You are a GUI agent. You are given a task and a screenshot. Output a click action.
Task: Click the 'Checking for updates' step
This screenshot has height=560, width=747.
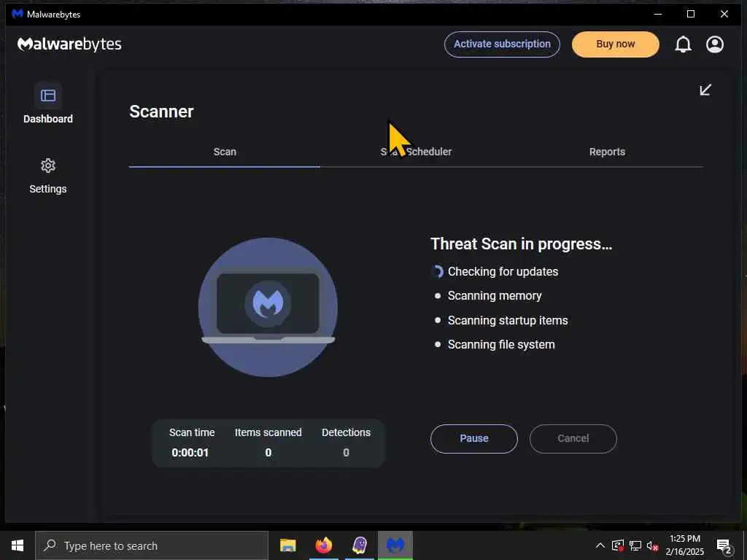click(503, 271)
